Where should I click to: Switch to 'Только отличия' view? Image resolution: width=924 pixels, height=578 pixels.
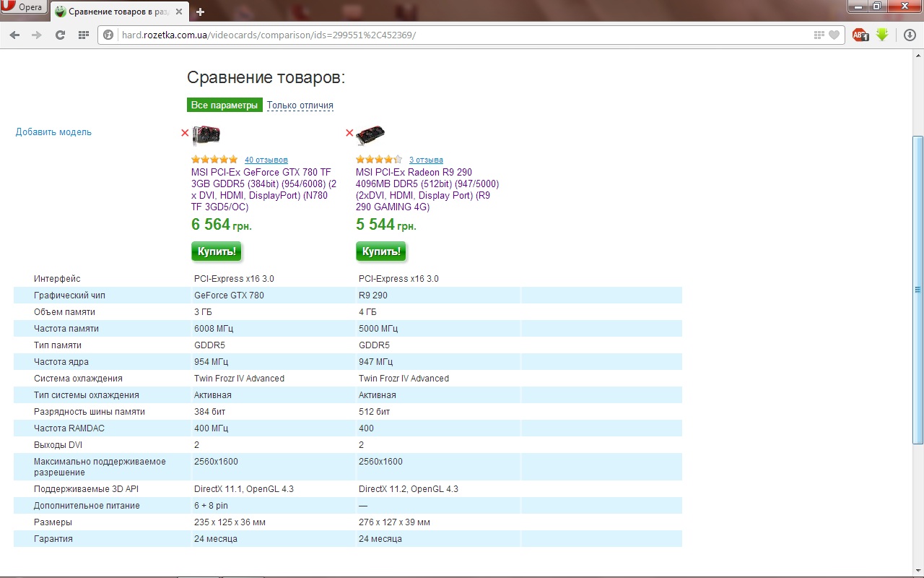300,105
